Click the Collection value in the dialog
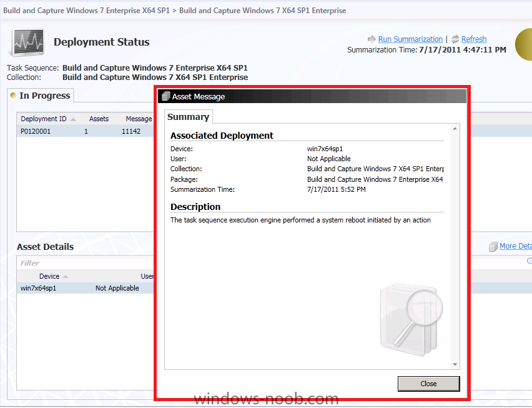Image resolution: width=532 pixels, height=408 pixels. (x=375, y=169)
